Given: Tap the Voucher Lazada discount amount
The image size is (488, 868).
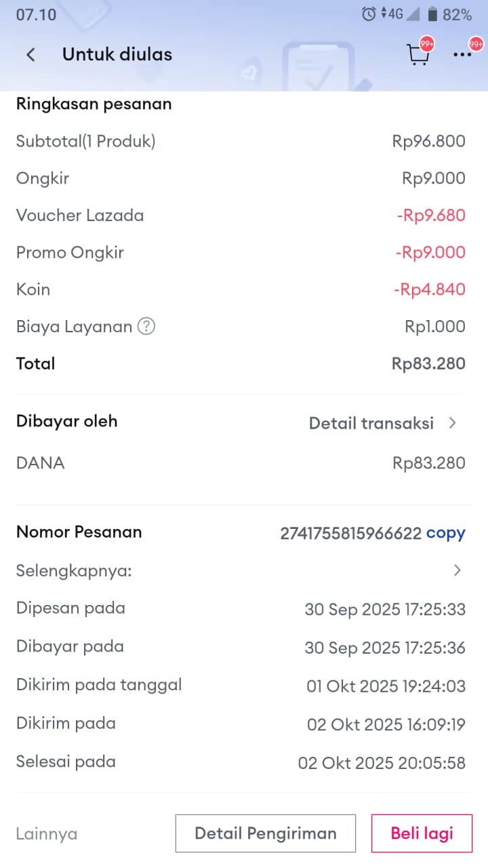Looking at the screenshot, I should tap(431, 216).
